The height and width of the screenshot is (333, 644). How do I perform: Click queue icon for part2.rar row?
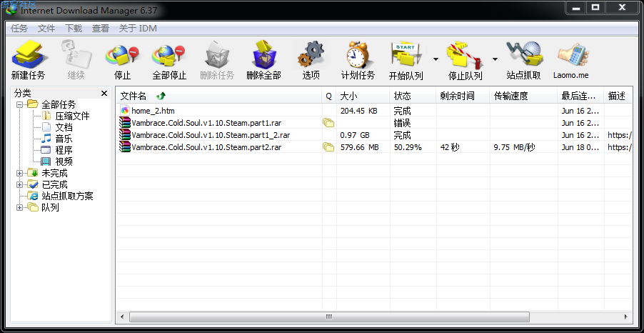click(328, 146)
